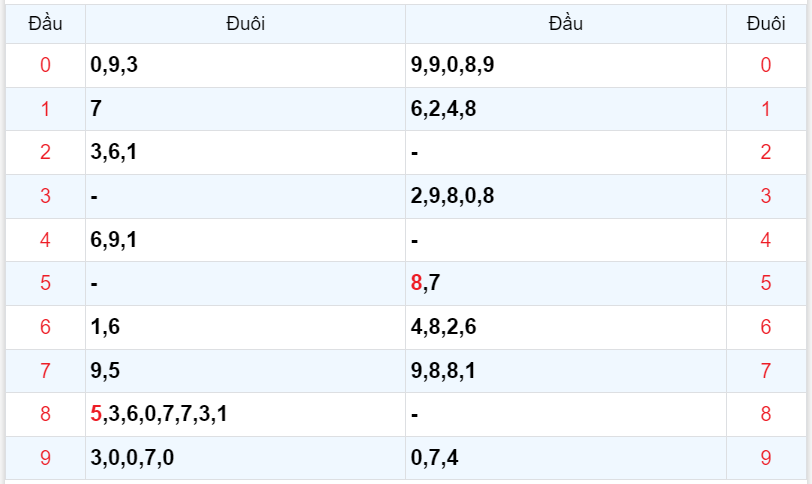The height and width of the screenshot is (484, 812).
Task: Select the cell showing 1,6
Action: click(x=104, y=327)
